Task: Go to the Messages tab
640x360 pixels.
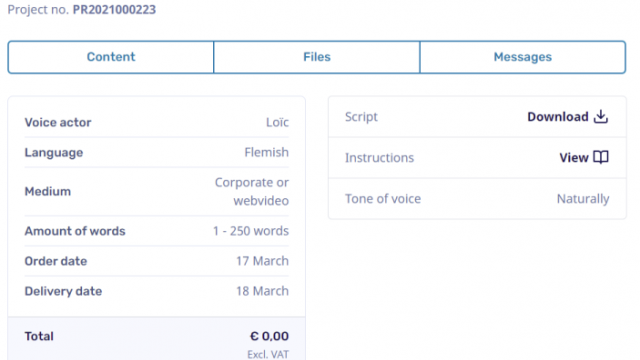Action: tap(523, 57)
